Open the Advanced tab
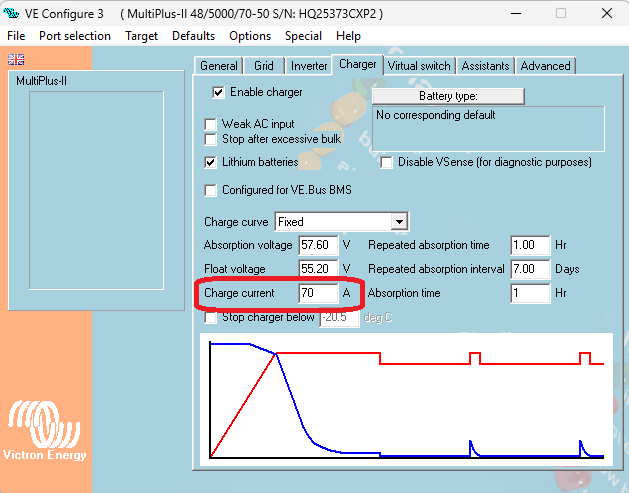 [x=545, y=66]
